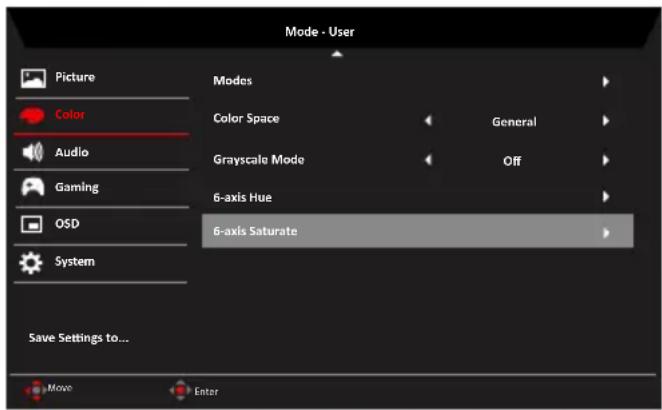Switch to the Gaming menu label
Viewport: 662px width, 410px height.
coord(77,187)
